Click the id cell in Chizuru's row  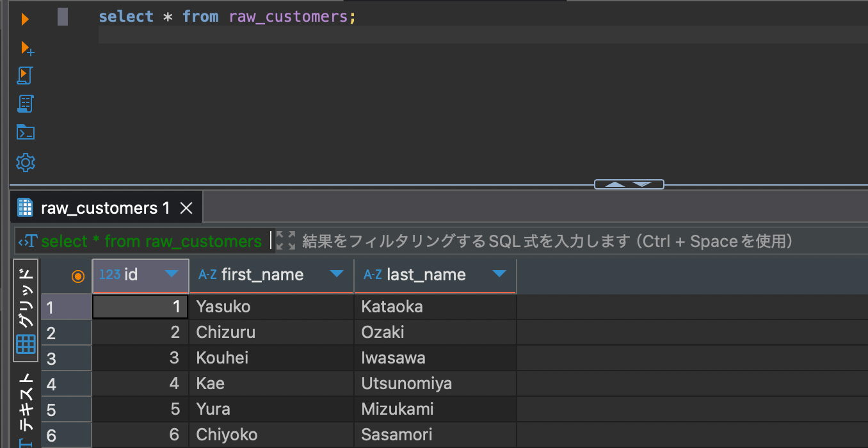point(141,332)
